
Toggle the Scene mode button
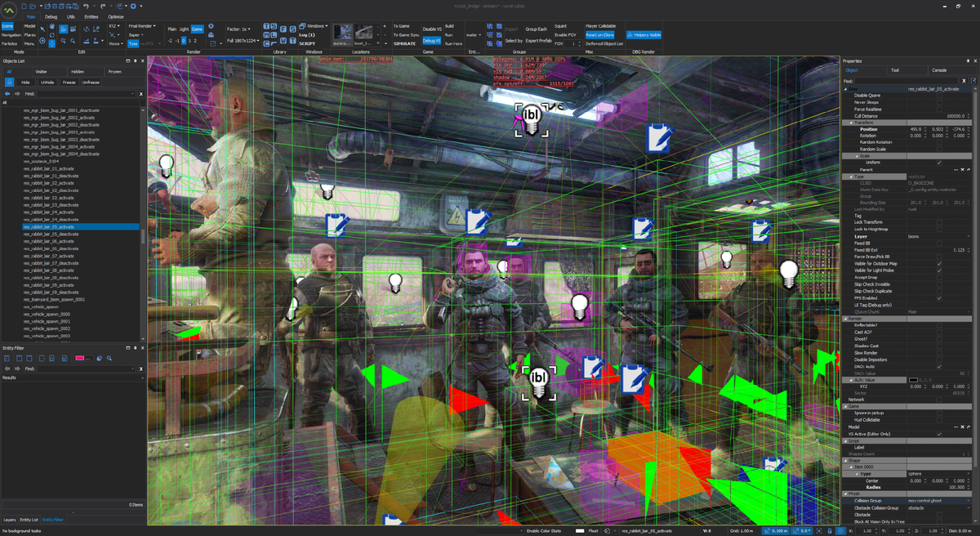pyautogui.click(x=7, y=26)
